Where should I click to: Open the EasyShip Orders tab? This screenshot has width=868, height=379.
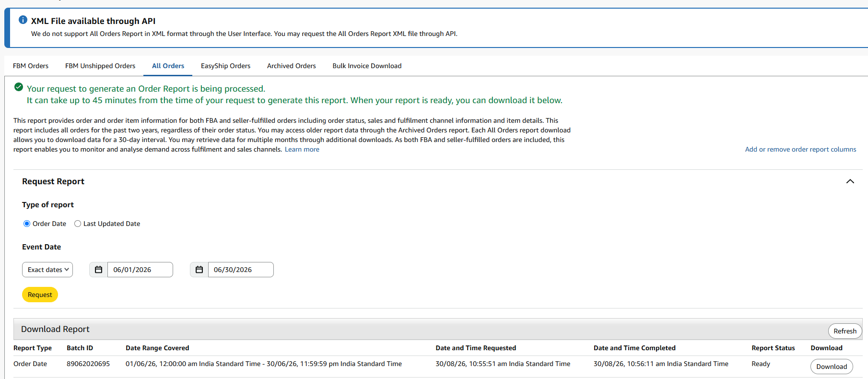(x=225, y=66)
